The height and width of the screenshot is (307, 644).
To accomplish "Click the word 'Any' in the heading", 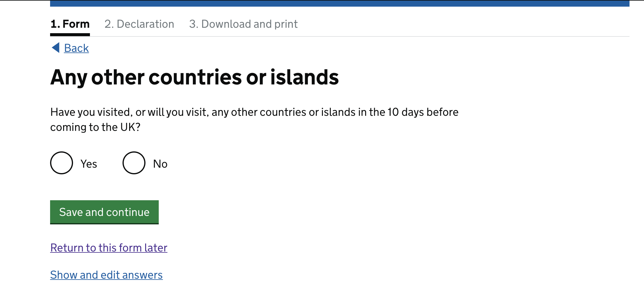I will (69, 77).
